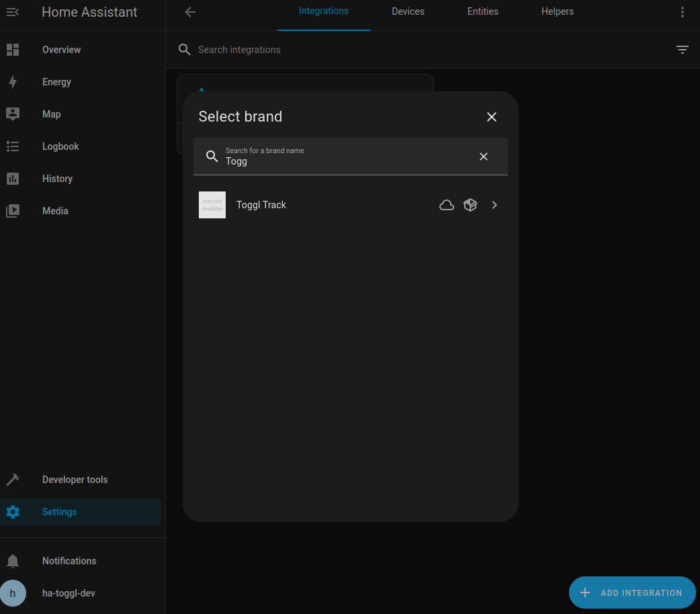This screenshot has height=614, width=700.
Task: Click the Add Integration button
Action: pyautogui.click(x=632, y=593)
